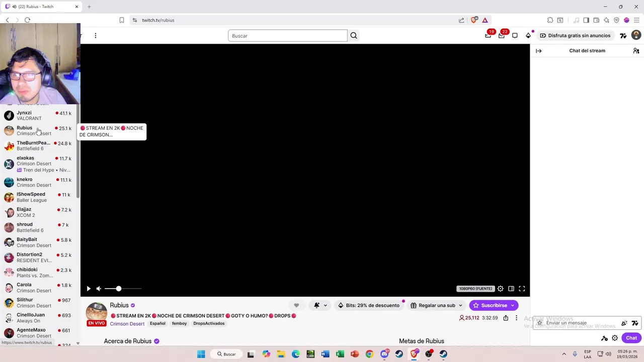This screenshot has width=644, height=362.
Task: Select the femboy tag
Action: [x=179, y=324]
